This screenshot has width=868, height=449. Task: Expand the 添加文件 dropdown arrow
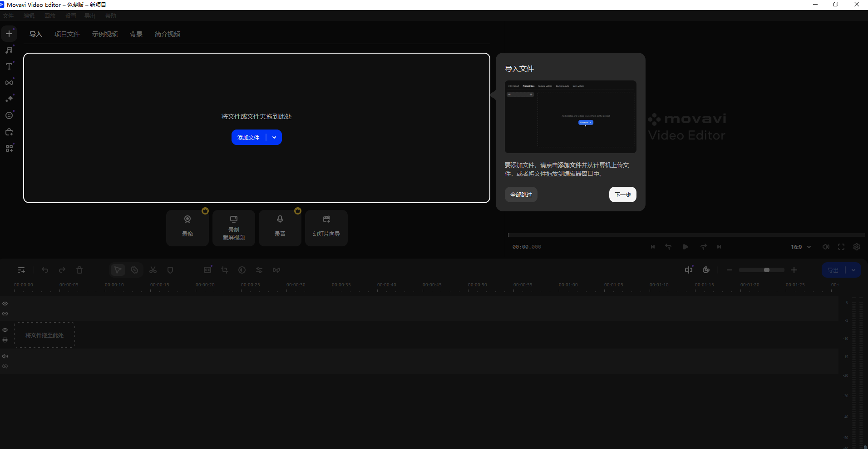click(x=274, y=137)
